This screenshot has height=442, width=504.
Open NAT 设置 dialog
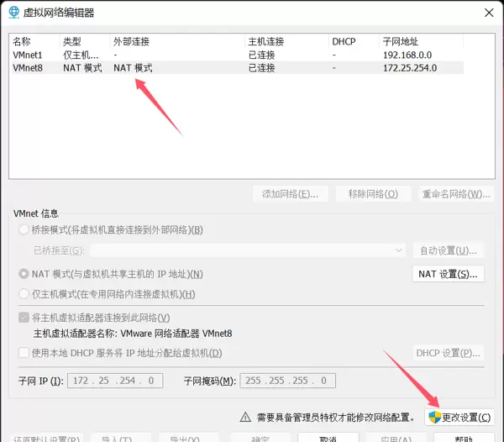[447, 274]
